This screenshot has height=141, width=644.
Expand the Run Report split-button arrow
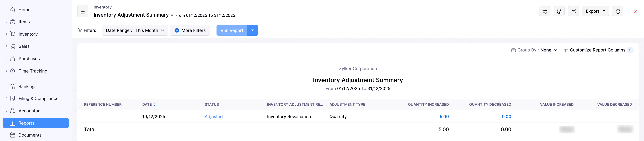tap(253, 30)
